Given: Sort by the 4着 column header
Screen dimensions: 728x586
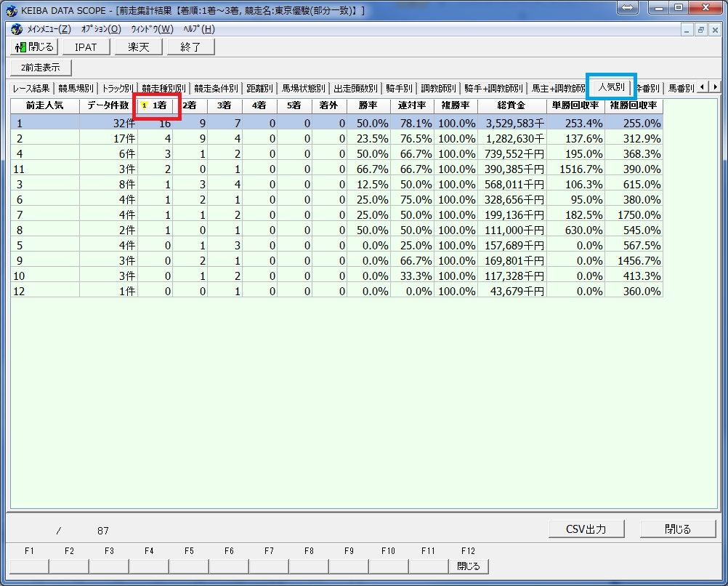Looking at the screenshot, I should (259, 105).
